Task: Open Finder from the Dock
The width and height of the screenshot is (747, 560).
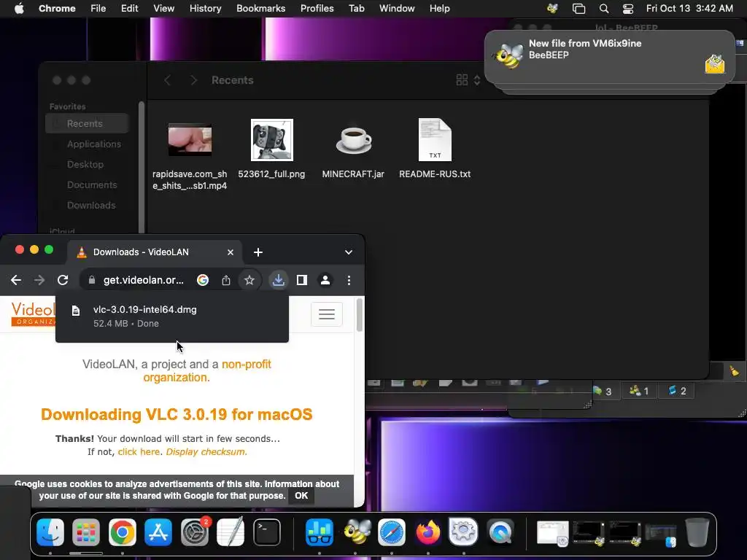Action: click(x=50, y=532)
